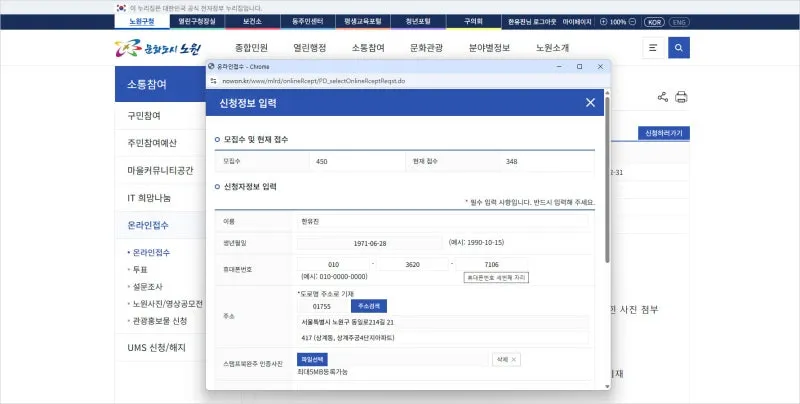Click the popup site information icon

click(213, 79)
